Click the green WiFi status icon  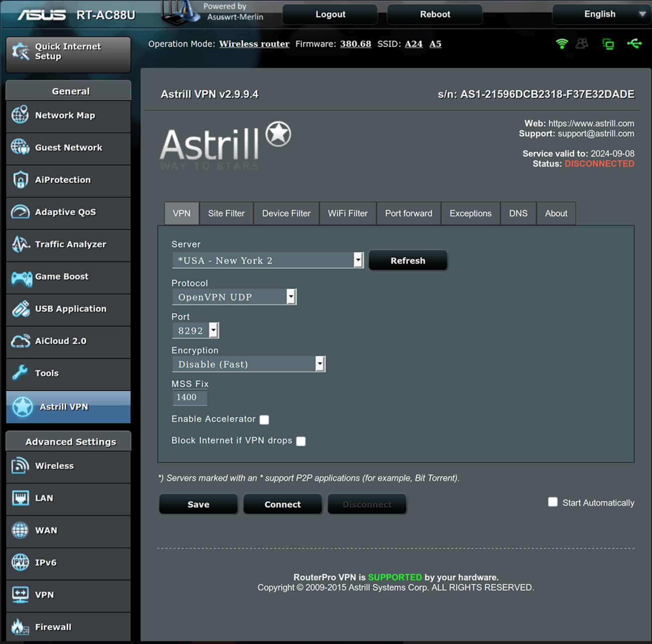562,44
